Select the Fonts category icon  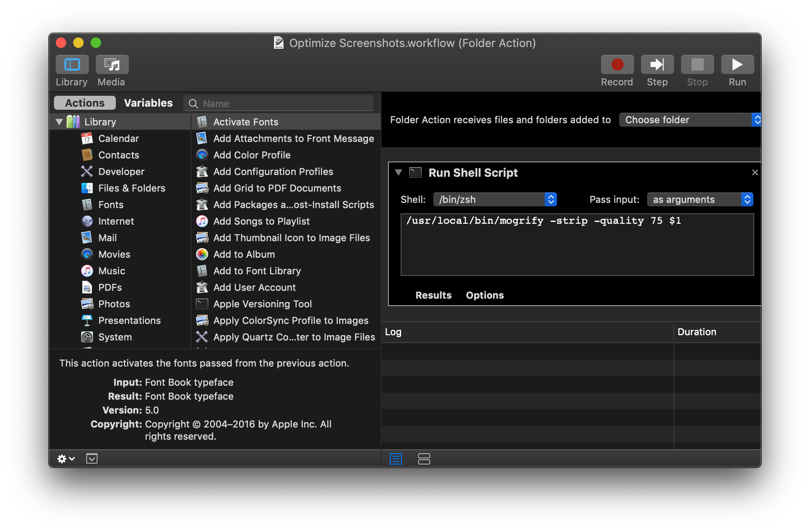pyautogui.click(x=87, y=205)
